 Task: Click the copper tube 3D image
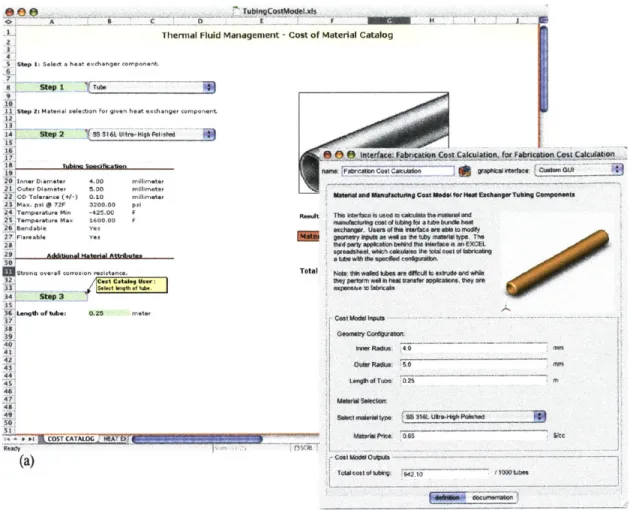pyautogui.click(x=557, y=263)
